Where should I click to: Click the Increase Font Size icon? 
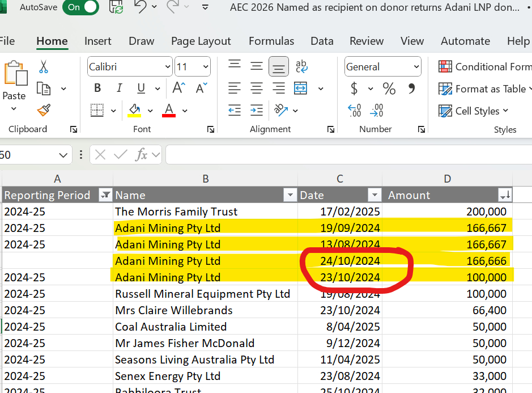point(179,88)
